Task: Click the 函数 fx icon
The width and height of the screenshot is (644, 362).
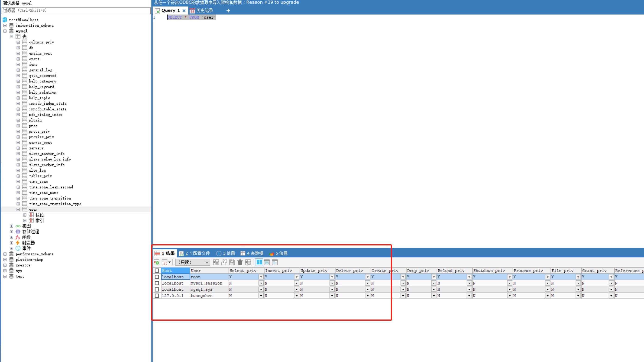Action: (x=18, y=237)
